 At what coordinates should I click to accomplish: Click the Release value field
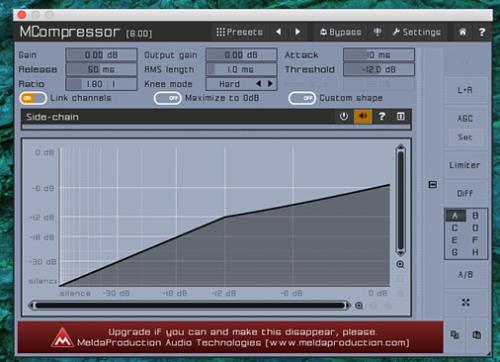(x=101, y=69)
